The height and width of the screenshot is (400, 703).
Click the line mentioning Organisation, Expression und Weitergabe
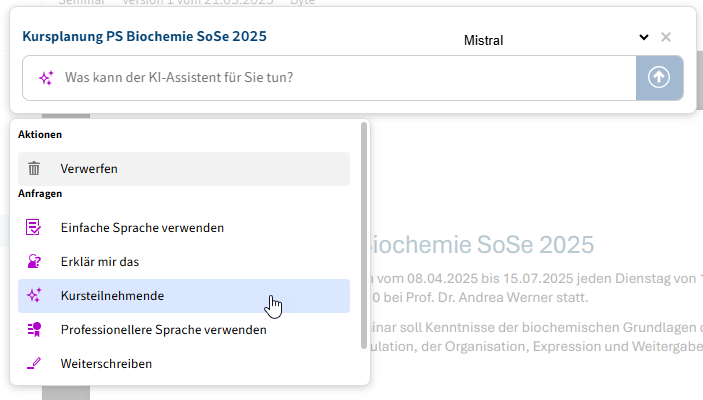(x=537, y=347)
